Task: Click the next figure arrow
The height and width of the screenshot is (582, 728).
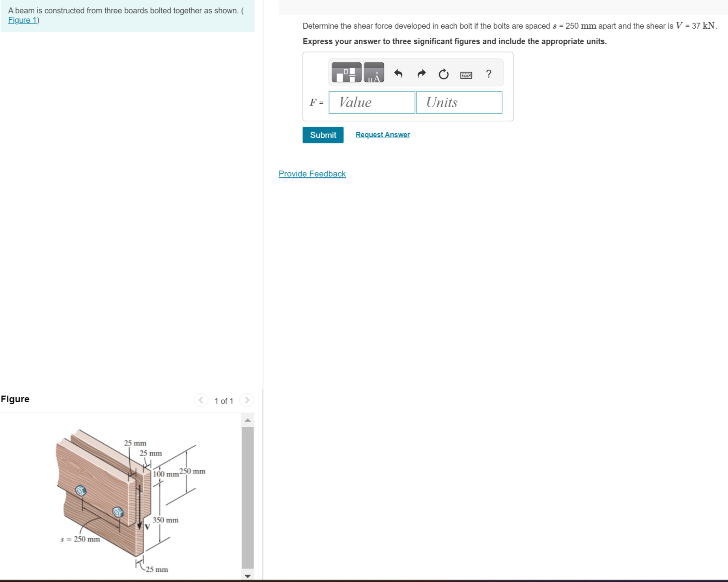Action: 247,400
